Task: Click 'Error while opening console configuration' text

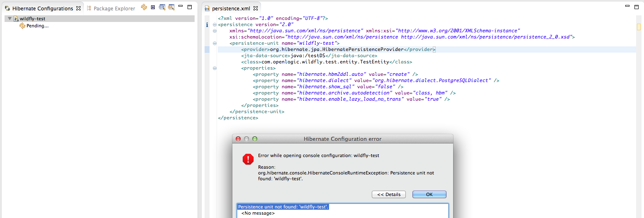Action: click(318, 156)
